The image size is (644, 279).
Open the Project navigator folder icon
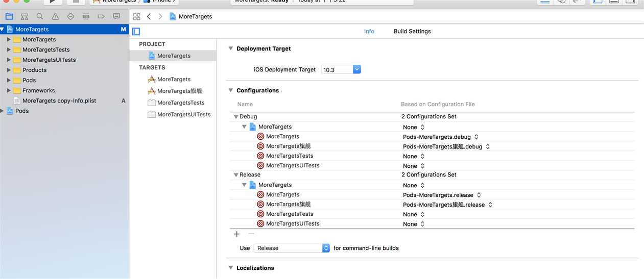(9, 16)
